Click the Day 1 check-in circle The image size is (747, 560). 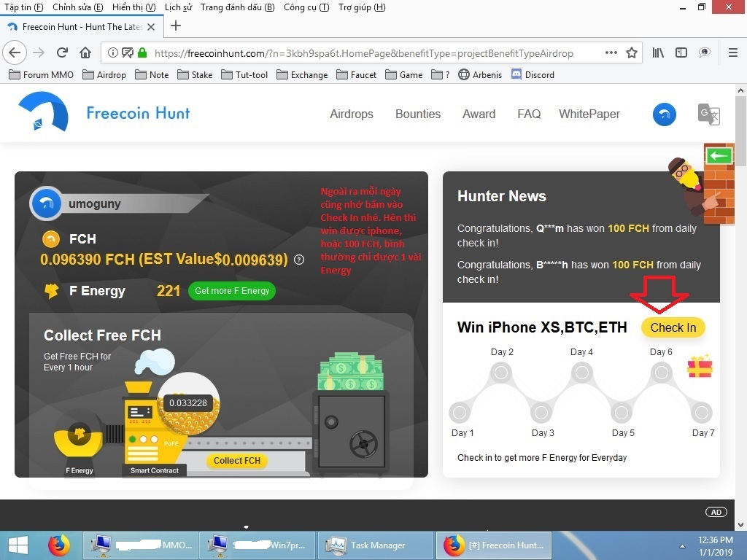click(460, 413)
